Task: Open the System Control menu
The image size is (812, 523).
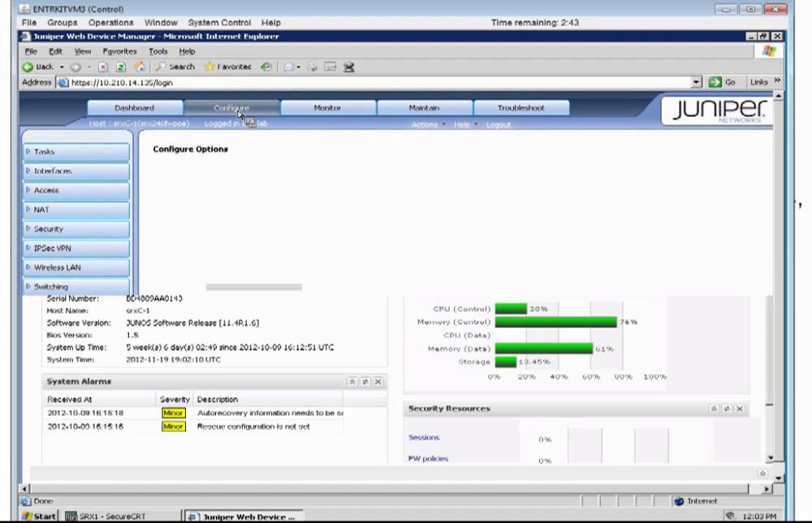Action: coord(219,23)
